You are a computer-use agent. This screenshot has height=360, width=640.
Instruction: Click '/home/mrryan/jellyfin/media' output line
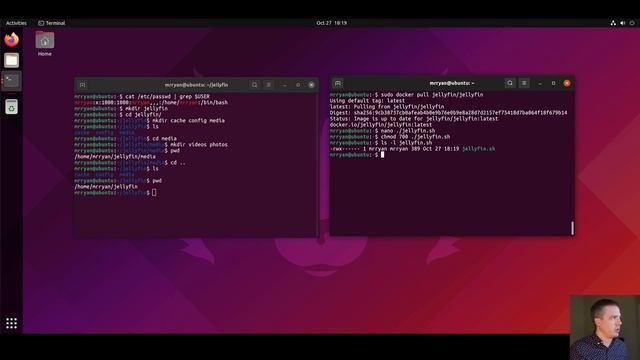(115, 157)
